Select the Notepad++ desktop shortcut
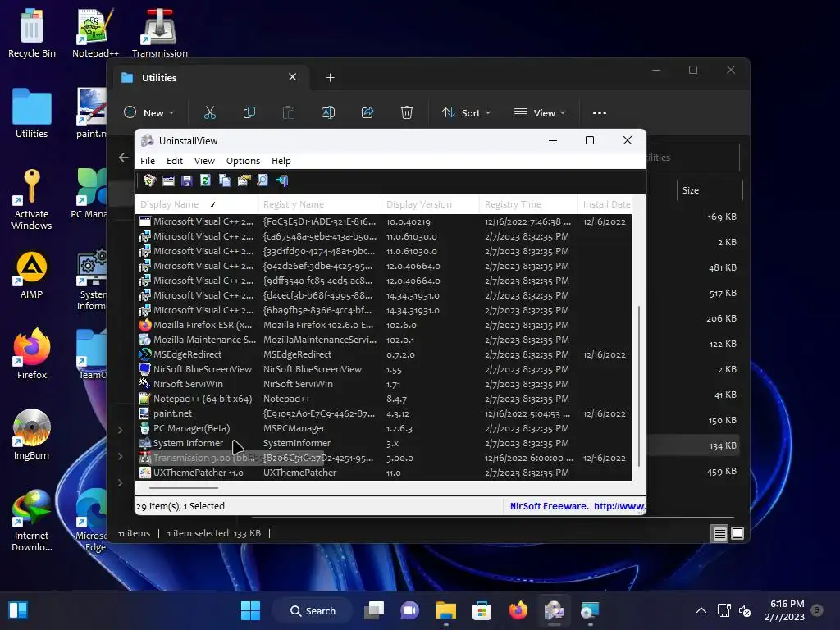 [x=95, y=33]
